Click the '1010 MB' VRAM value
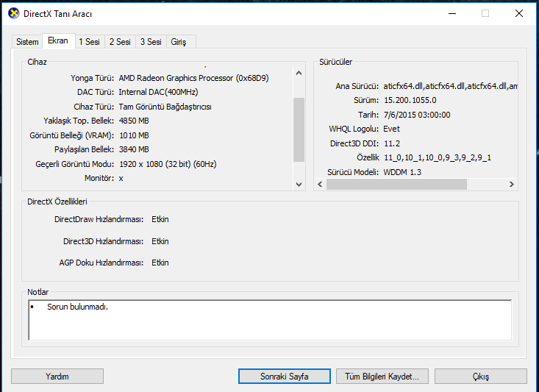This screenshot has width=539, height=392. pyautogui.click(x=134, y=135)
